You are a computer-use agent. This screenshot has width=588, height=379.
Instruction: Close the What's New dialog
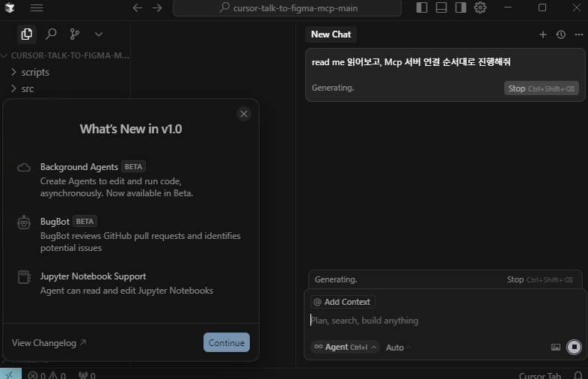(244, 114)
